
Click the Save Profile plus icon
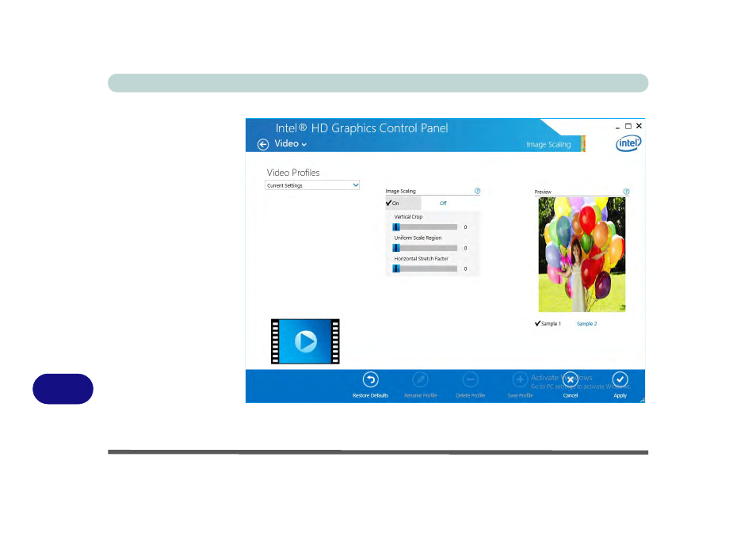520,379
